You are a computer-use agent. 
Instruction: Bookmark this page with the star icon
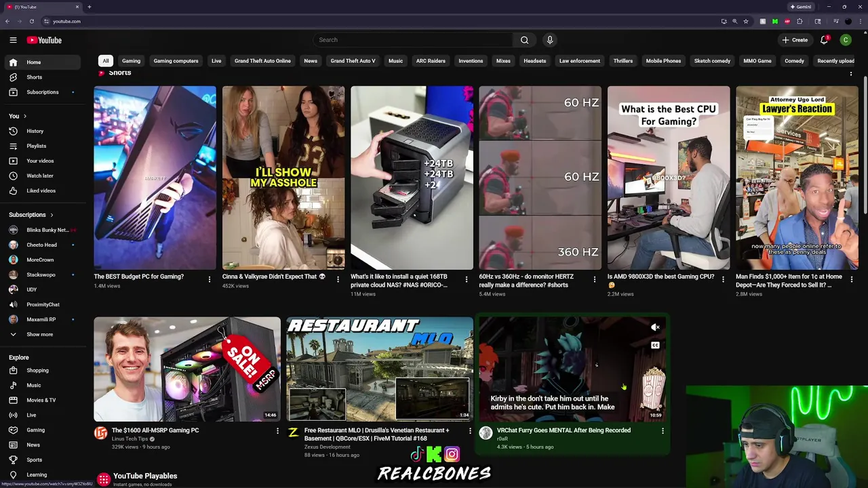coord(746,22)
